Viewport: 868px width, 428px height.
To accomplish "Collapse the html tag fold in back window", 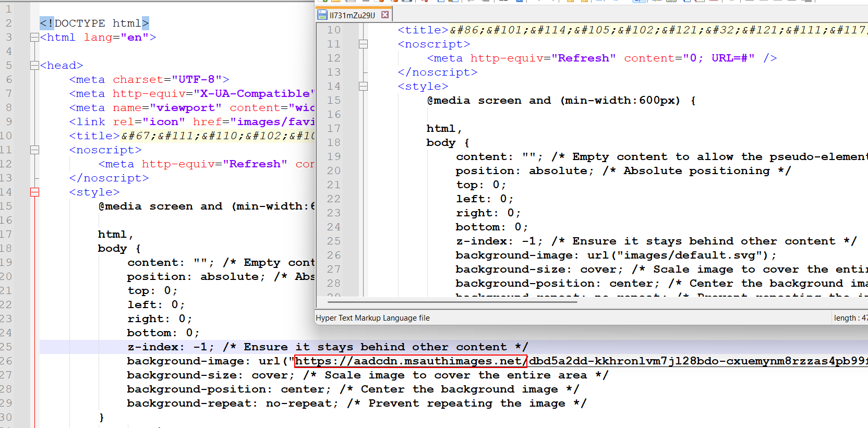I will (x=34, y=38).
